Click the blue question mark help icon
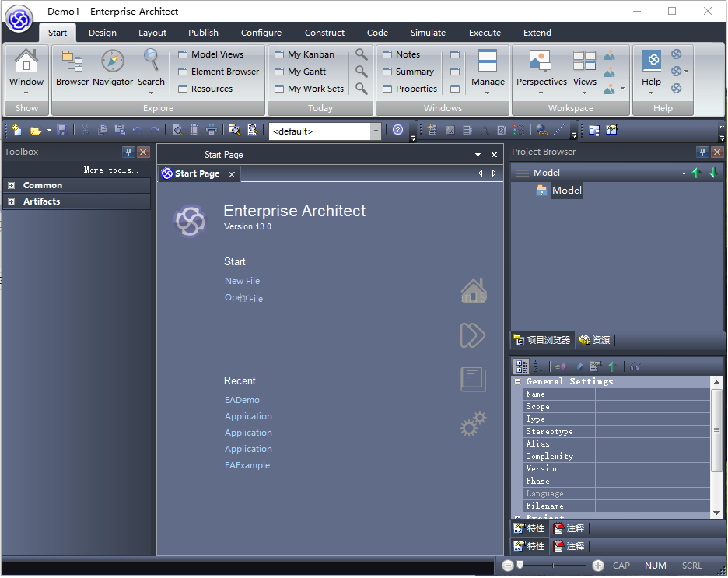 click(398, 130)
